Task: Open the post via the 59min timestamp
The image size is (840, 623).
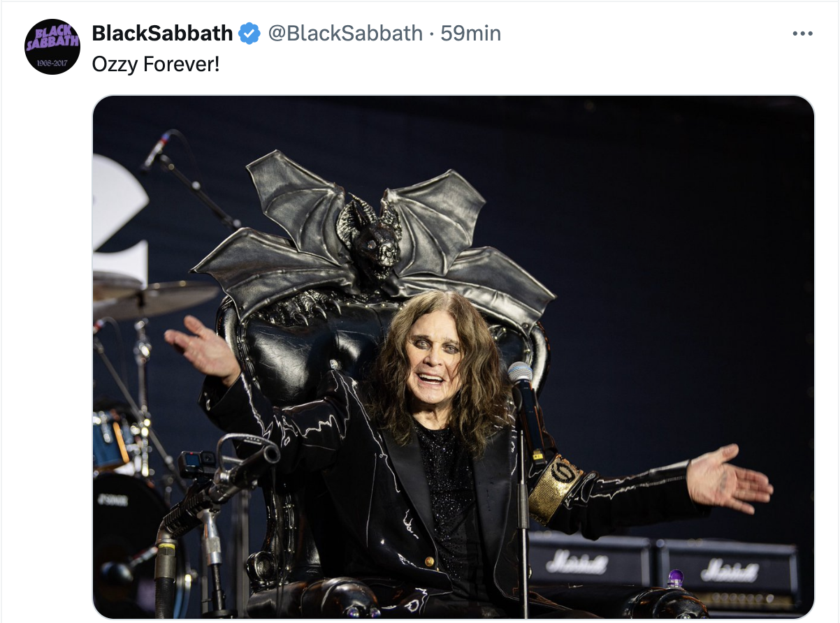Action: pos(470,33)
